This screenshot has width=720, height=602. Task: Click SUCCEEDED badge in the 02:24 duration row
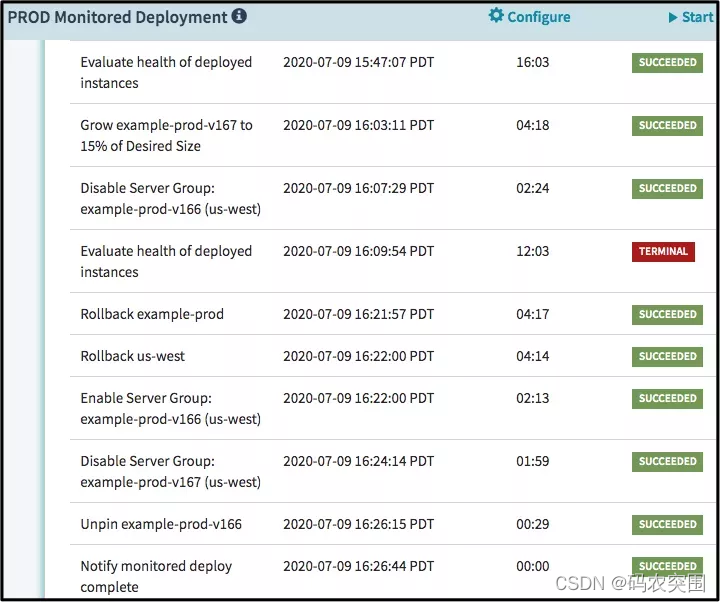click(x=667, y=188)
